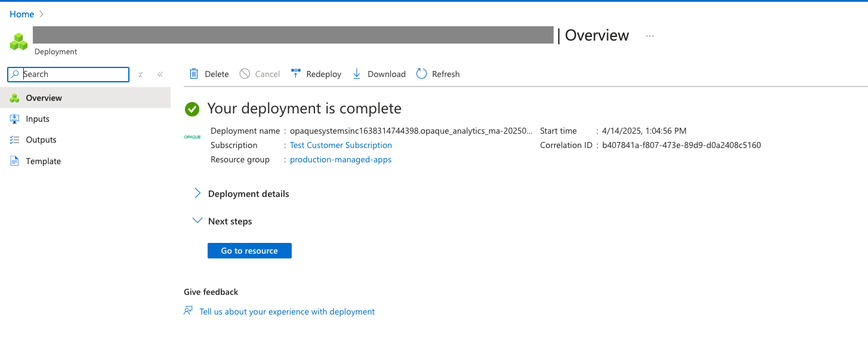Screen dimensions: 868x339
Task: Click the Download arrow icon
Action: [x=357, y=74]
